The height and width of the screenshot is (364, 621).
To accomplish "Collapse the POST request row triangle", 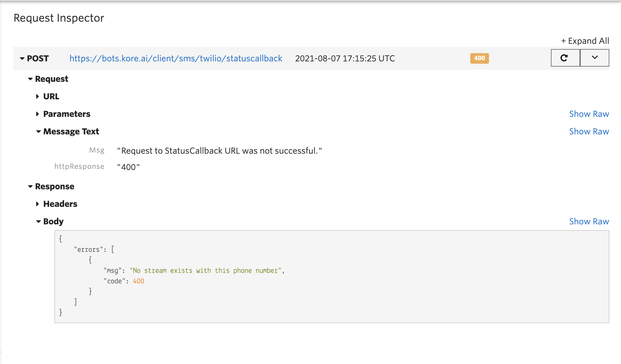I will coord(22,58).
